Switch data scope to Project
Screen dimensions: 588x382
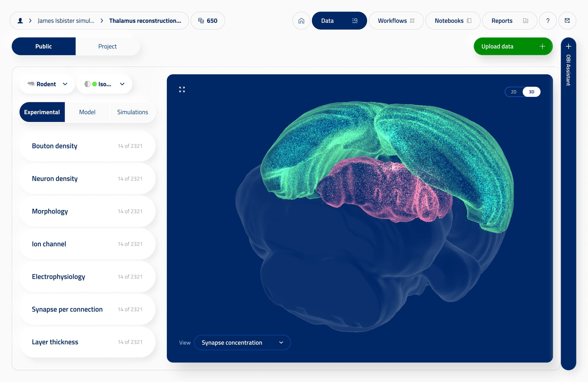(x=108, y=46)
